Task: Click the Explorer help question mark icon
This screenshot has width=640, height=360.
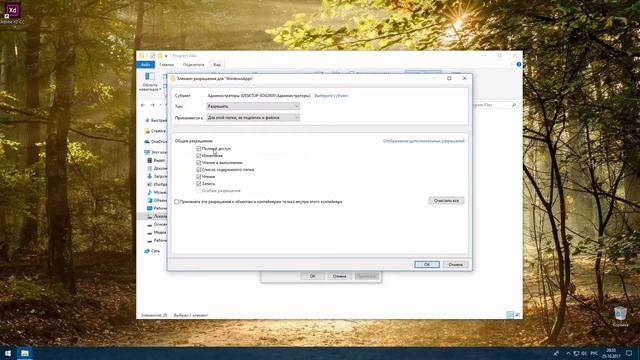Action: click(x=519, y=64)
